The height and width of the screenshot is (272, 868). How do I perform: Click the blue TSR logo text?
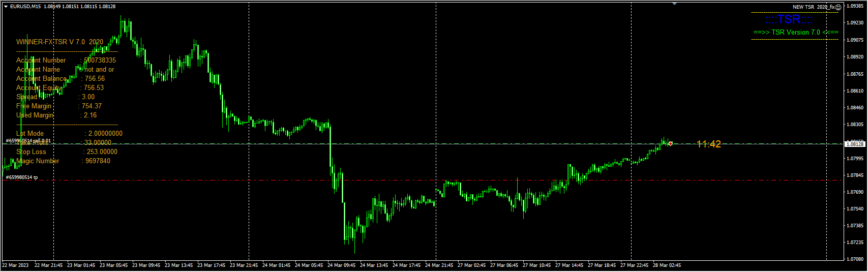pos(789,19)
